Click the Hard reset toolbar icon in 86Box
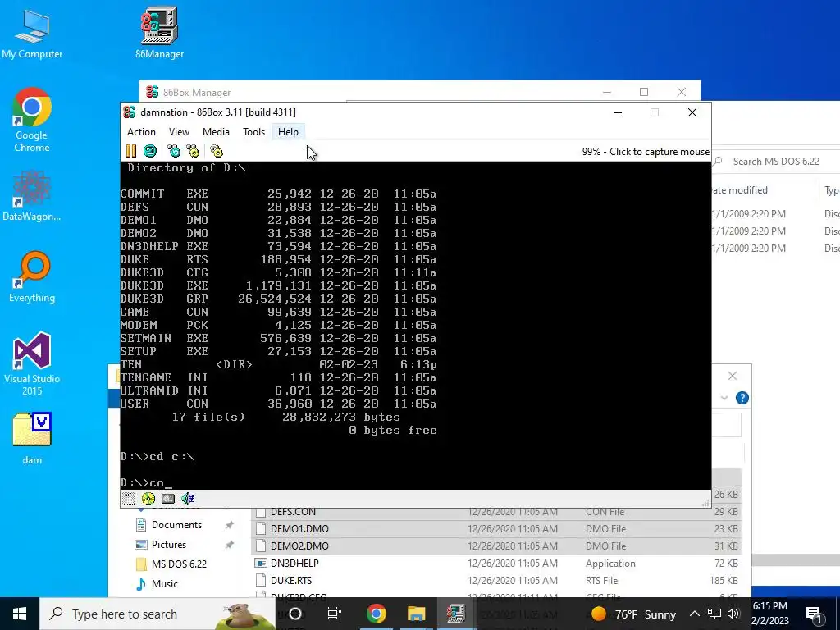Image resolution: width=840 pixels, height=630 pixels. pyautogui.click(x=150, y=151)
